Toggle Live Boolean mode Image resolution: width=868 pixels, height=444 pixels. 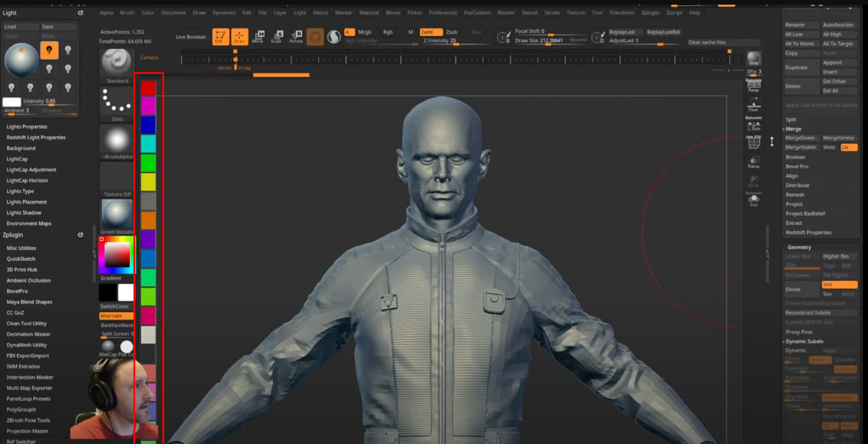[191, 37]
